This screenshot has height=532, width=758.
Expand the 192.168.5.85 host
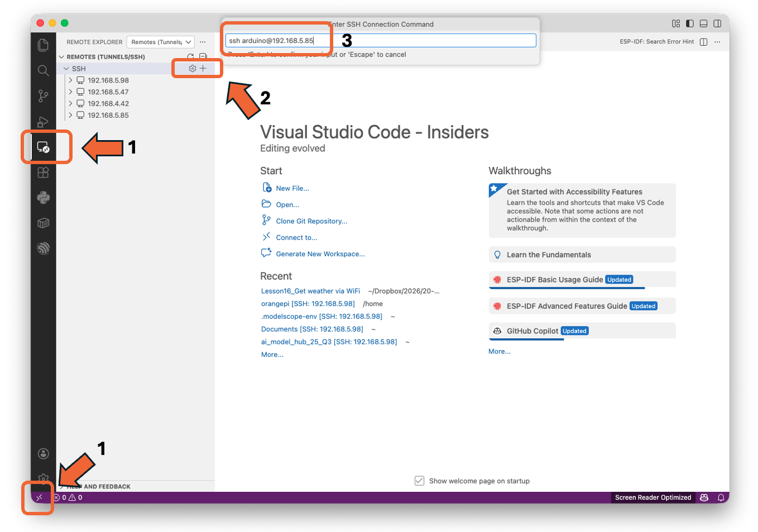[70, 116]
